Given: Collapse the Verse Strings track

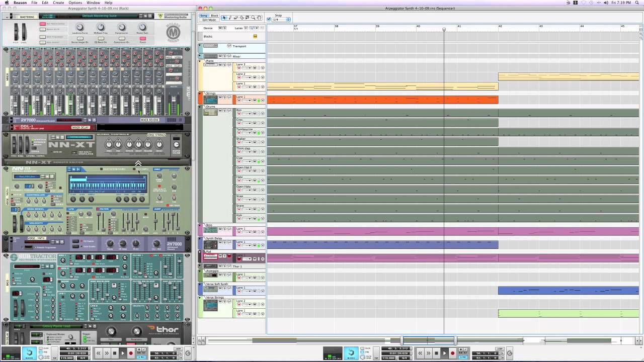Looking at the screenshot, I should click(x=200, y=298).
